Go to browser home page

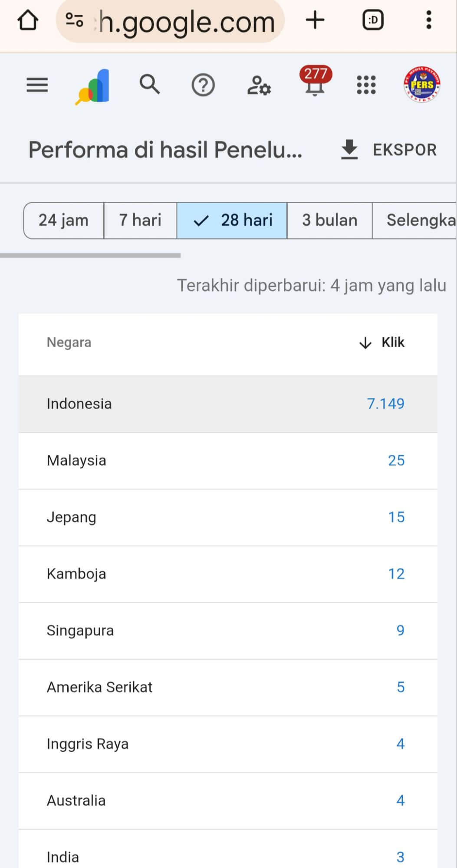(x=28, y=20)
